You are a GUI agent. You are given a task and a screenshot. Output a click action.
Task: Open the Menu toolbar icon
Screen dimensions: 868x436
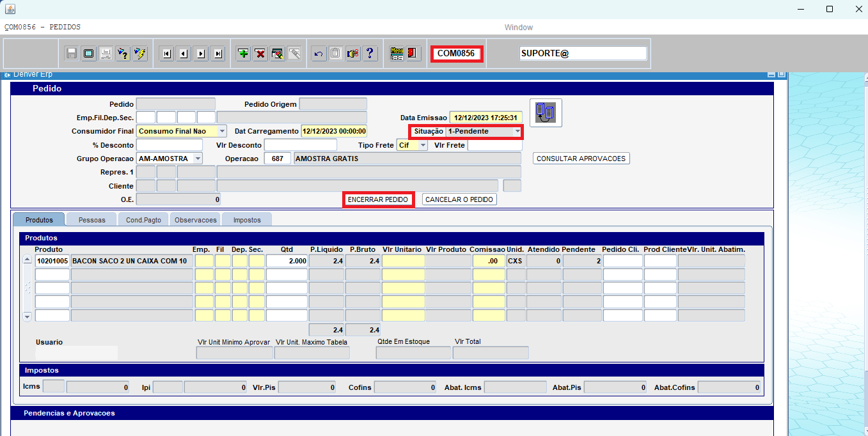(397, 54)
